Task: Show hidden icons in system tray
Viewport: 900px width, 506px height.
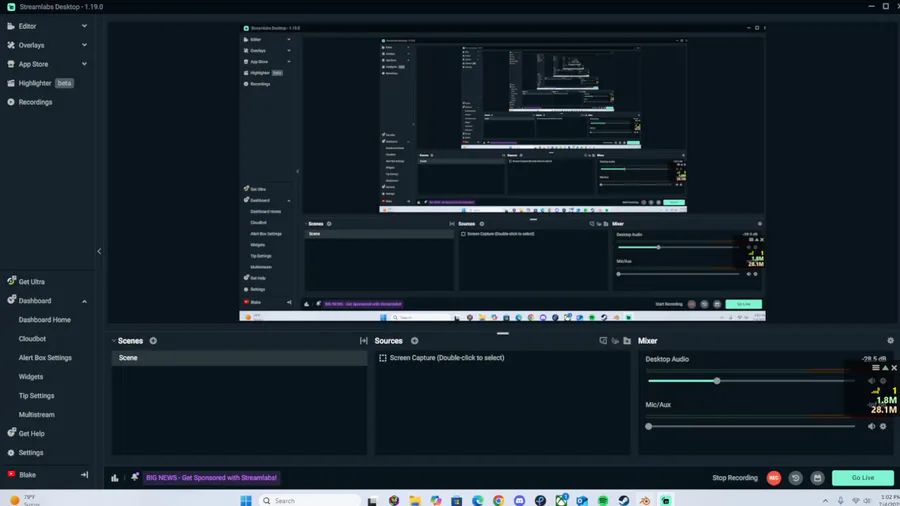Action: coord(825,501)
